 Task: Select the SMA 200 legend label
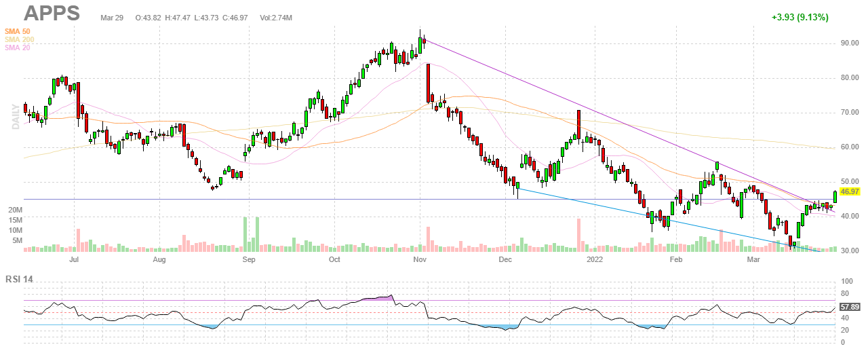pos(19,40)
